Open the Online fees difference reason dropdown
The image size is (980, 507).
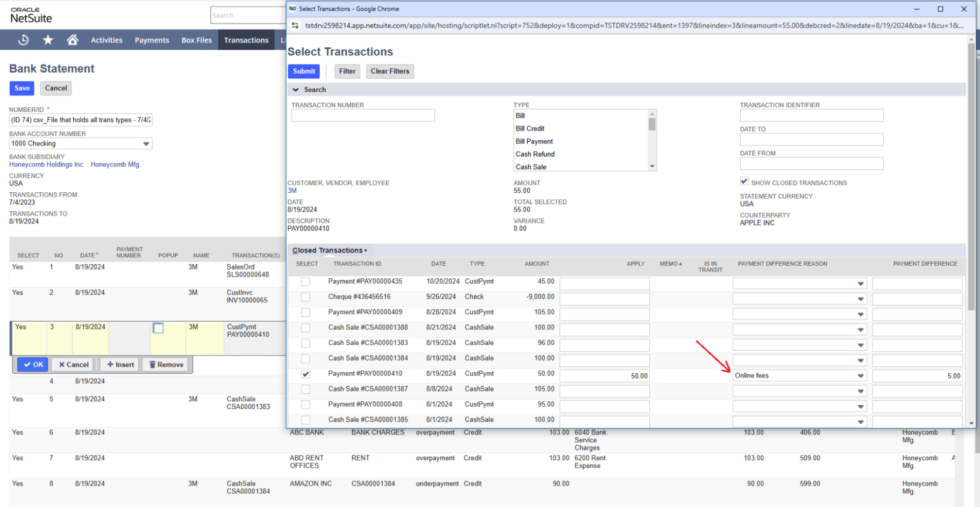pyautogui.click(x=861, y=376)
